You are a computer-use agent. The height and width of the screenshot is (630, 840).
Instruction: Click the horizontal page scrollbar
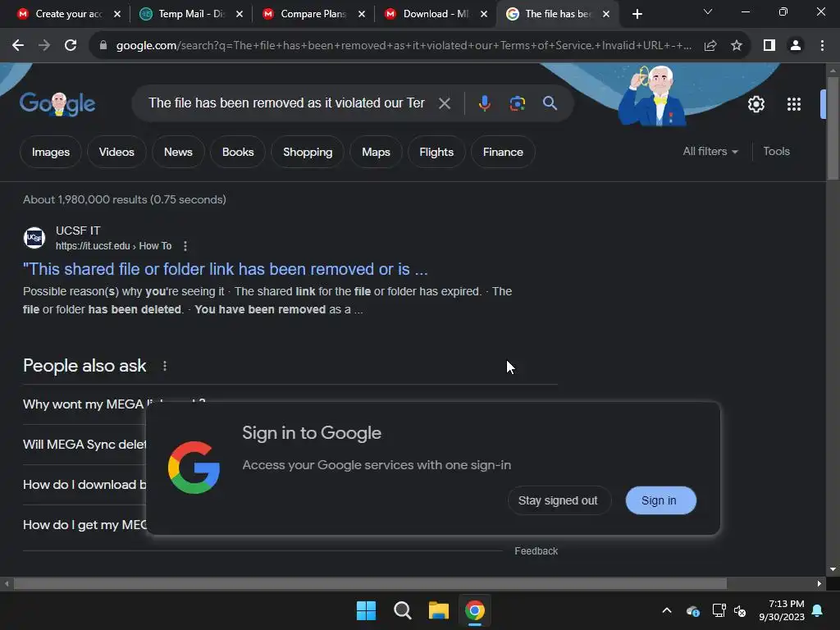pos(370,583)
